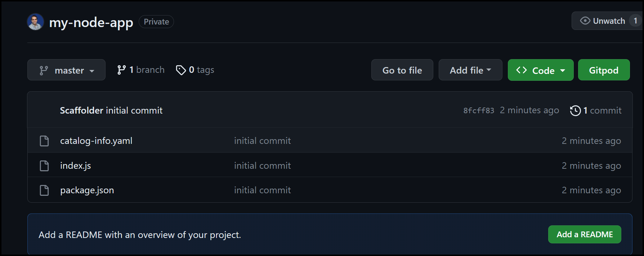Click the commit history clock icon
The height and width of the screenshot is (256, 644).
[x=576, y=110]
